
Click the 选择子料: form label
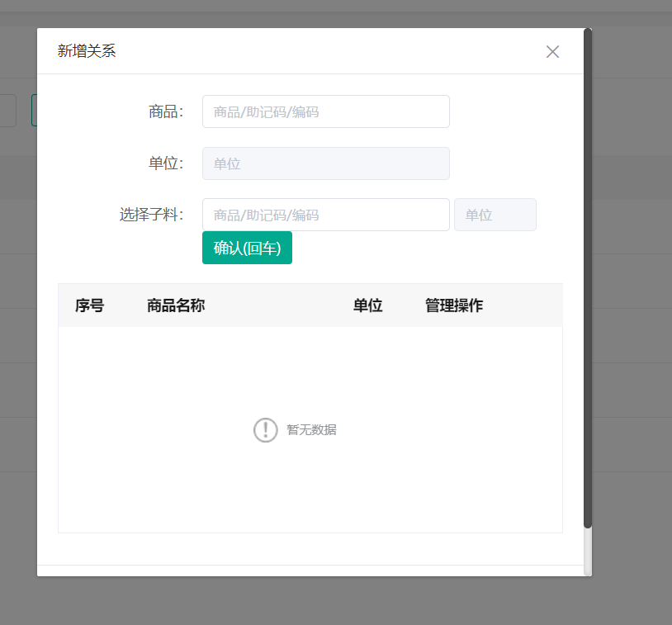(x=151, y=215)
